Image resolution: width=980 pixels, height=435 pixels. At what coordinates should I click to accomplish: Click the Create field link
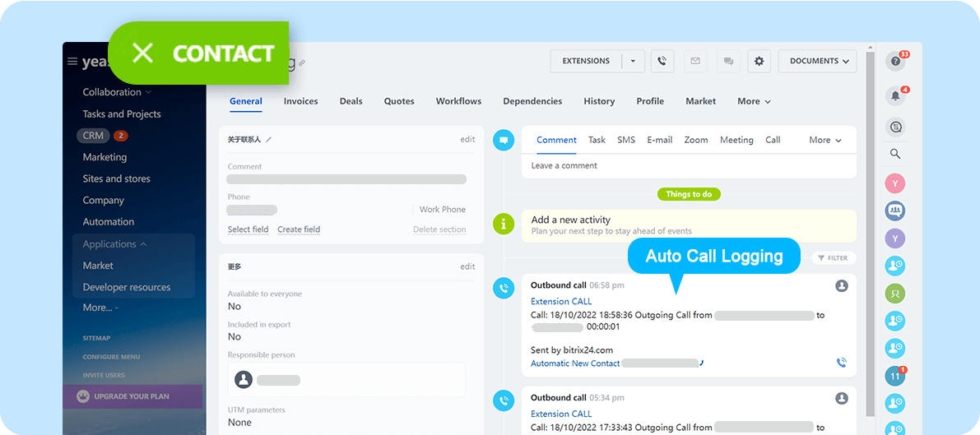point(299,229)
